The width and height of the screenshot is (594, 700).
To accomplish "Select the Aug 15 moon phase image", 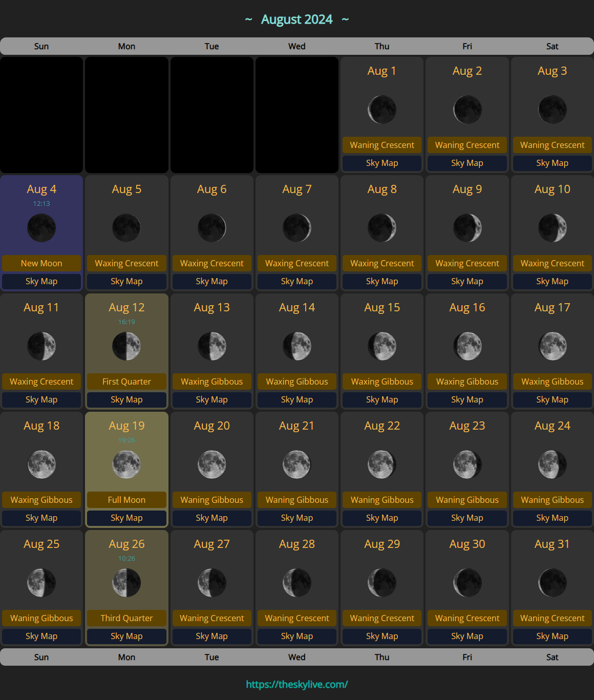I will point(382,346).
